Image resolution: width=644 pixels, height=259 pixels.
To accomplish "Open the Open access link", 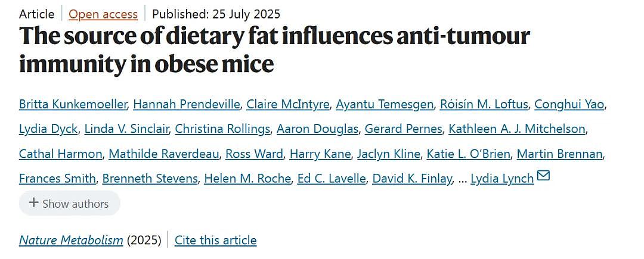I will (103, 14).
